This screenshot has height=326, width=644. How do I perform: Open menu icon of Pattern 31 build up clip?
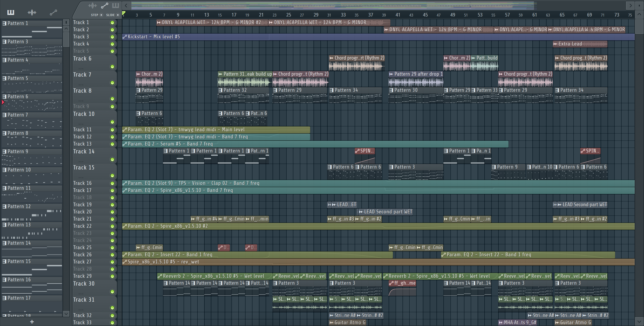(x=220, y=74)
